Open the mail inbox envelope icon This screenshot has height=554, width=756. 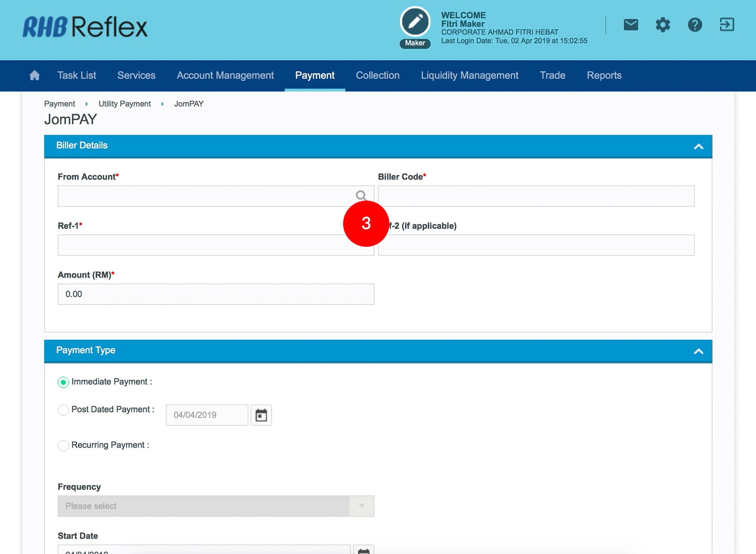click(630, 25)
